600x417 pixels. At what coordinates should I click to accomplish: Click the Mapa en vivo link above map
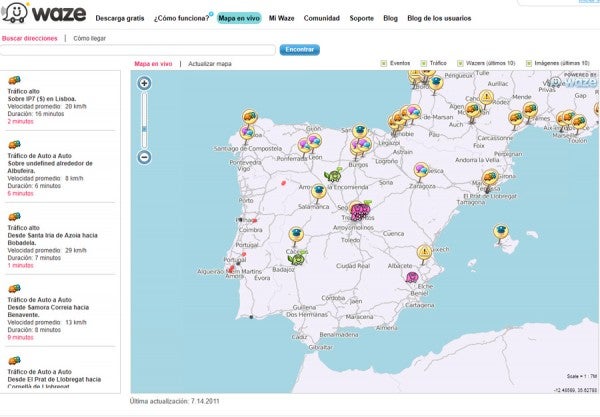(x=153, y=64)
